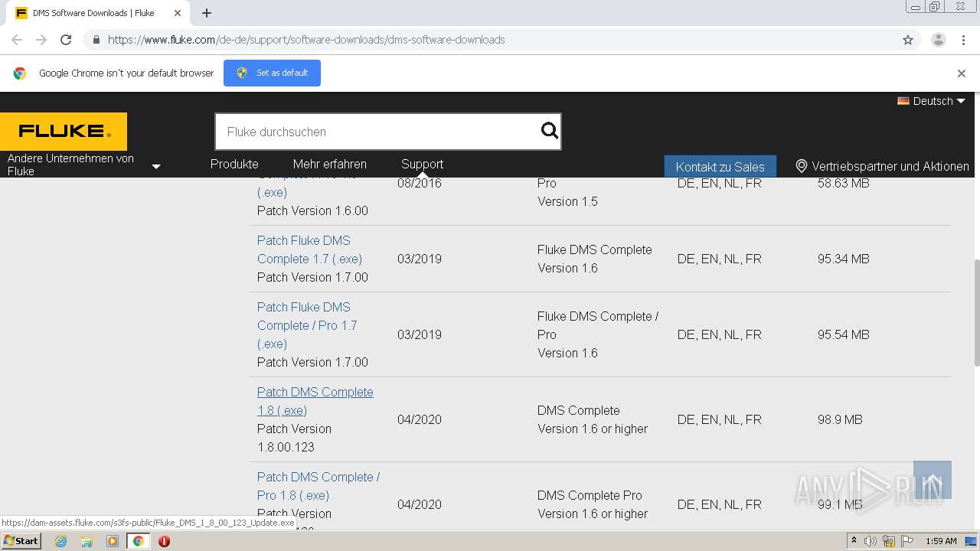Click the location pin for Vertriebspartner

pos(801,166)
